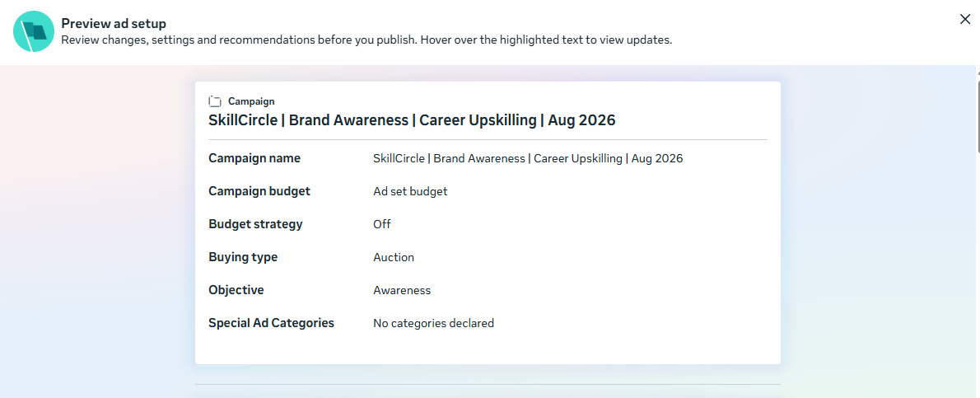Click the Awareness objective value
980x398 pixels.
coord(402,290)
